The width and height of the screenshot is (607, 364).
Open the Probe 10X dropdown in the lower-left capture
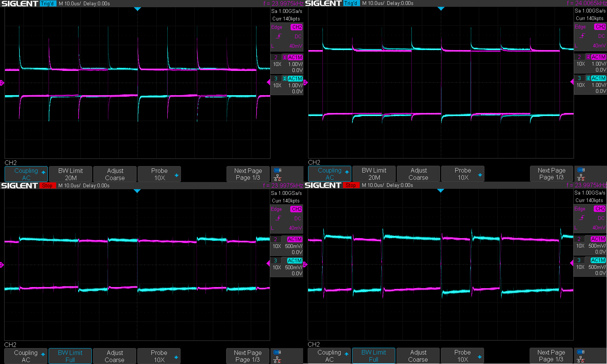point(159,356)
